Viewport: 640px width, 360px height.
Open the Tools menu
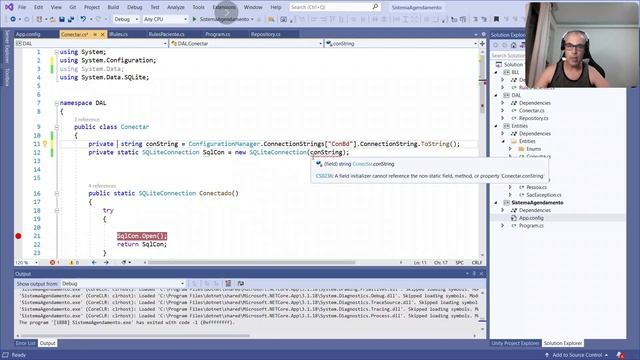tap(198, 7)
